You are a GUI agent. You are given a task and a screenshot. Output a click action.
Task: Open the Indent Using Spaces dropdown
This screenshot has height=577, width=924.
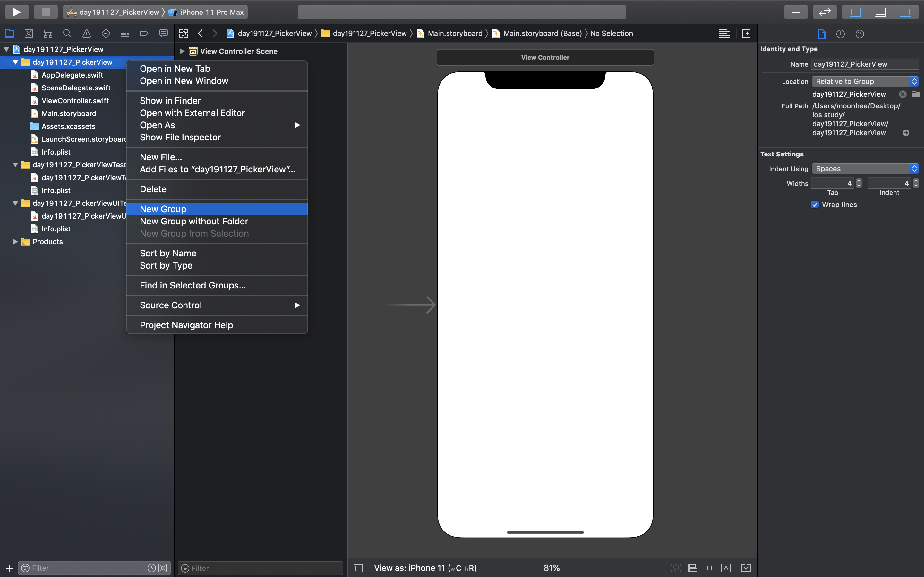(865, 169)
